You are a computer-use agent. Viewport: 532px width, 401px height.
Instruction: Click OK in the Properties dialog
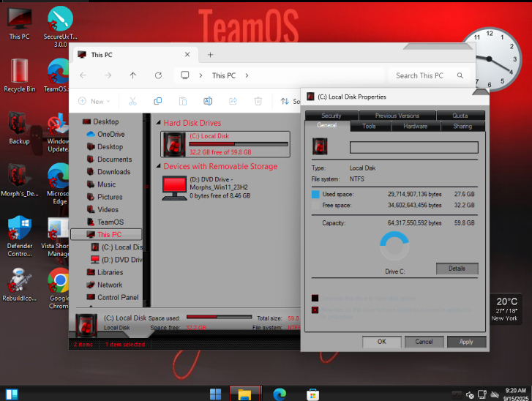382,342
